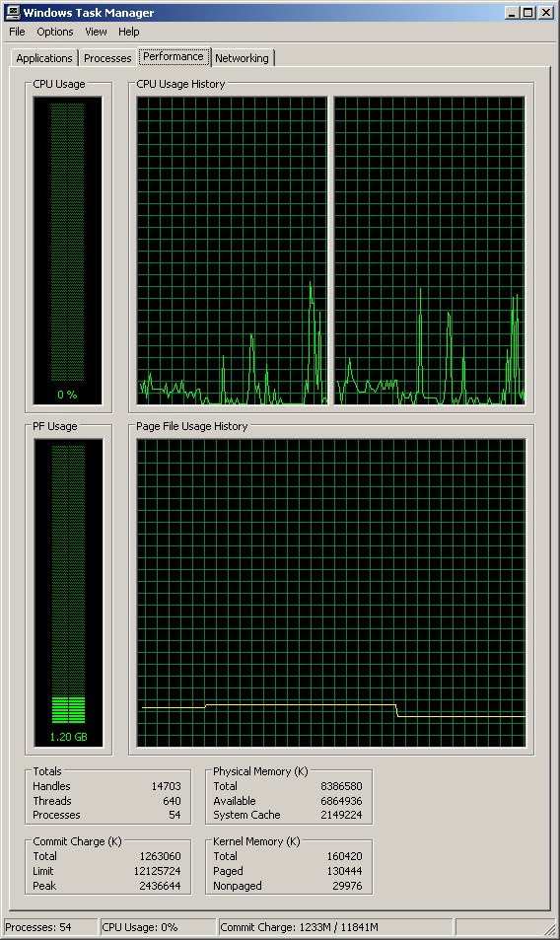This screenshot has height=940, width=560.
Task: Select the Performance tab
Action: click(174, 56)
